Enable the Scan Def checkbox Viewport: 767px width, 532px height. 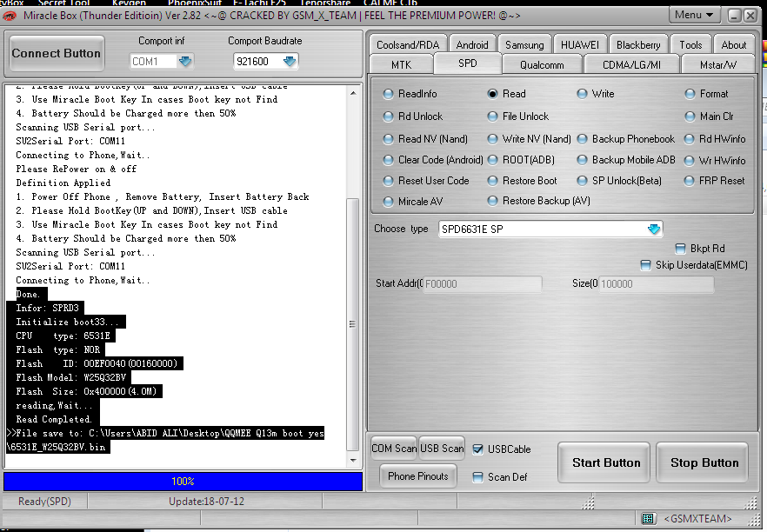[x=478, y=477]
